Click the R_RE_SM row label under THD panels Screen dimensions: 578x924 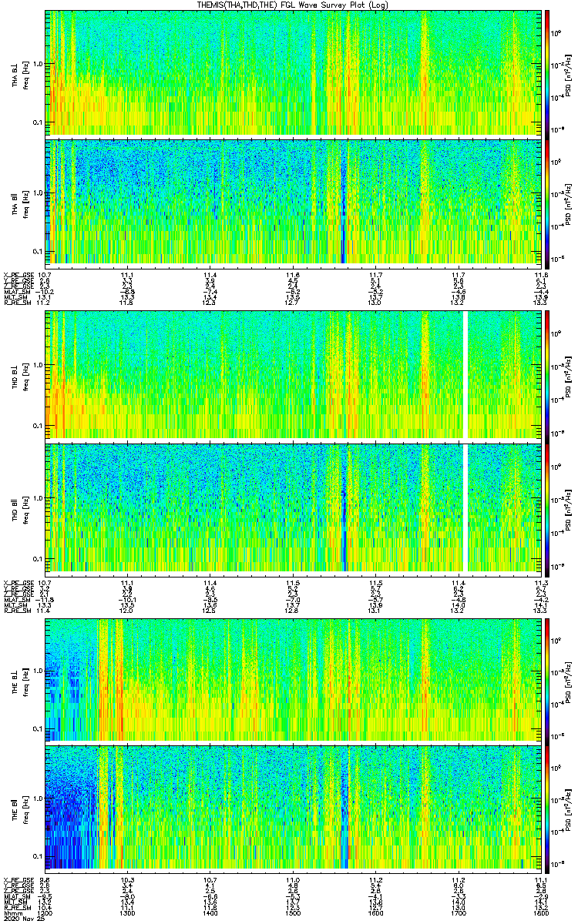point(17,610)
